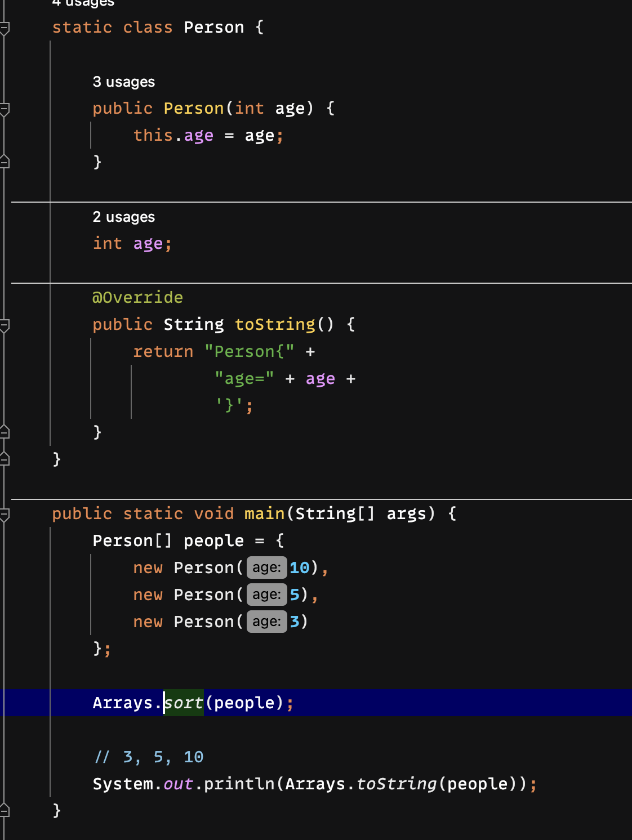The image size is (632, 840).
Task: Click the "Person{" string literal
Action: 249,351
